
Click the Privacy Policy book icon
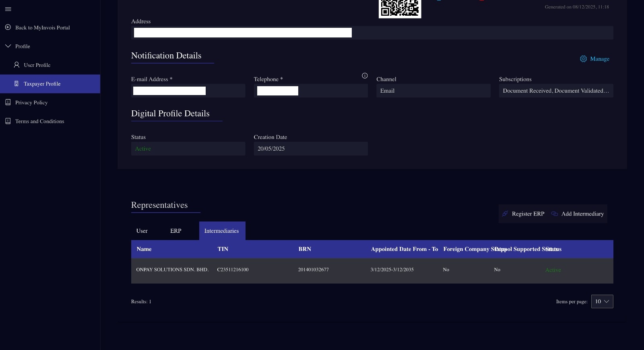8,102
